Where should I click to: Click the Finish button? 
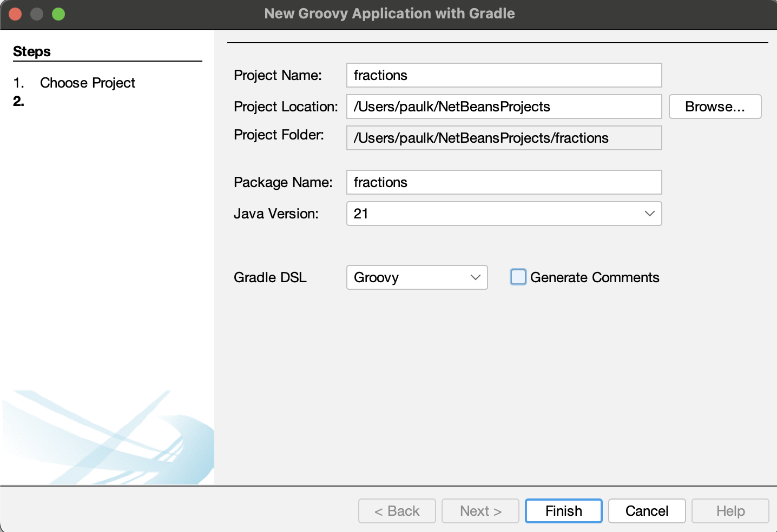(563, 511)
